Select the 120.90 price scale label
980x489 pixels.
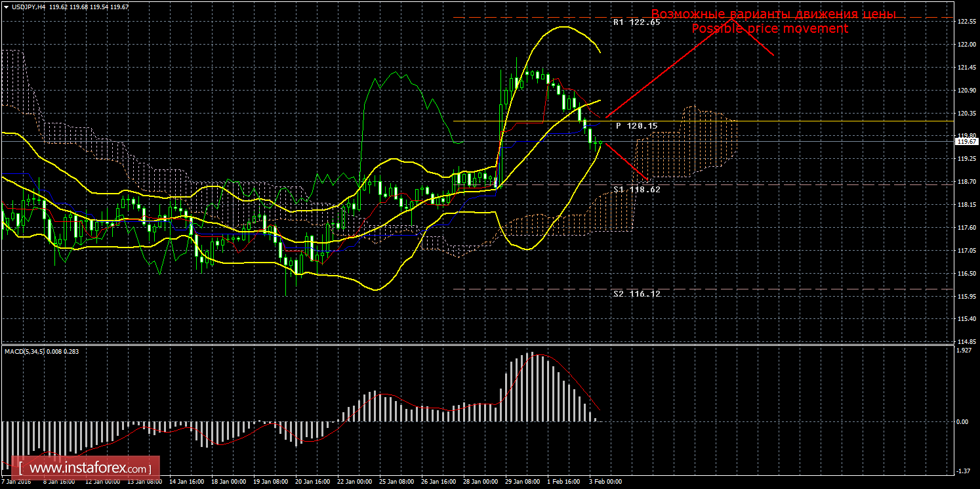[966, 91]
